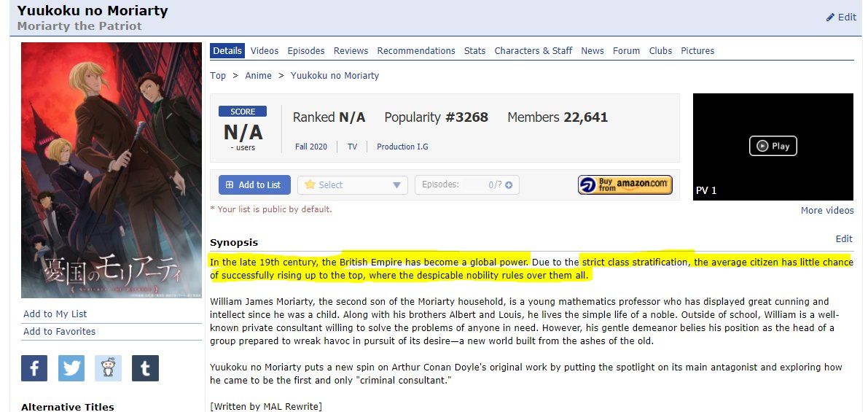The width and height of the screenshot is (868, 412).
Task: Open the Fall 2020 season link
Action: coord(311,147)
